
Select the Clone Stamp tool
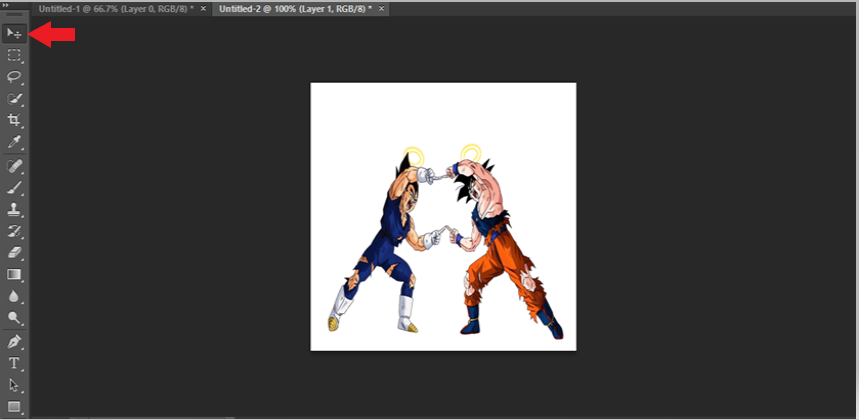coord(14,210)
